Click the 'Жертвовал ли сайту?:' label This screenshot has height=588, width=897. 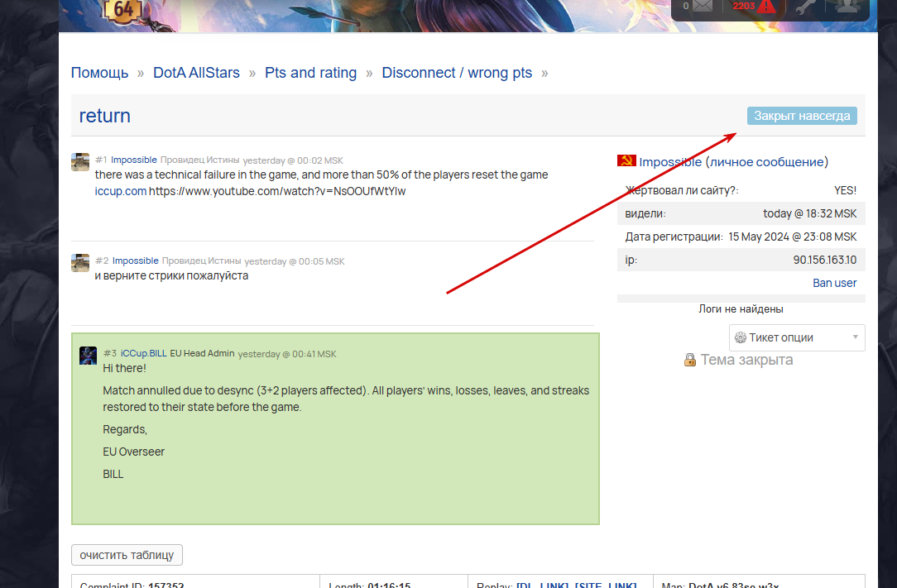pos(682,190)
